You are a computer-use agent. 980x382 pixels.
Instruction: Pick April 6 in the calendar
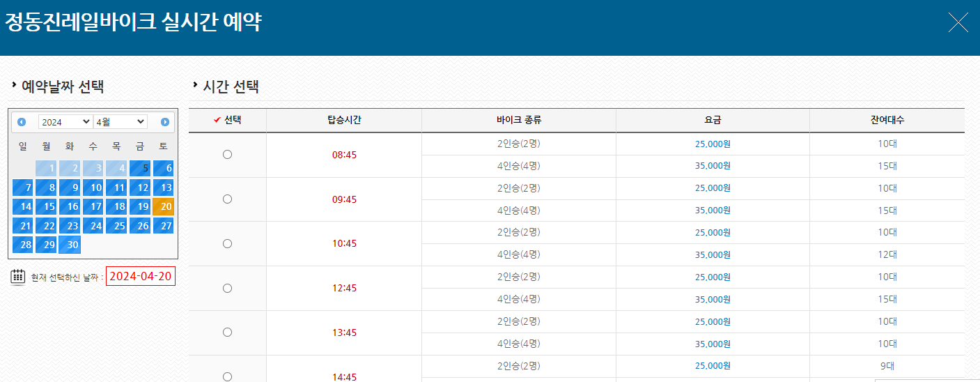[x=164, y=168]
